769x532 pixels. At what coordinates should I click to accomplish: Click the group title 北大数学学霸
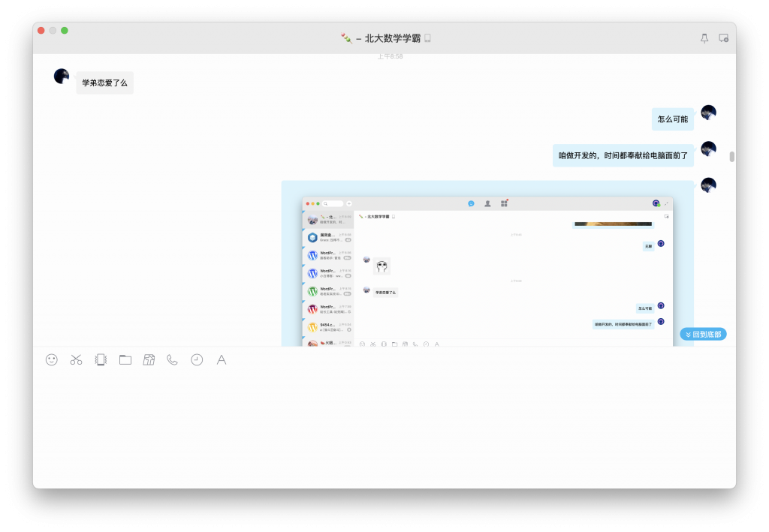(x=384, y=38)
